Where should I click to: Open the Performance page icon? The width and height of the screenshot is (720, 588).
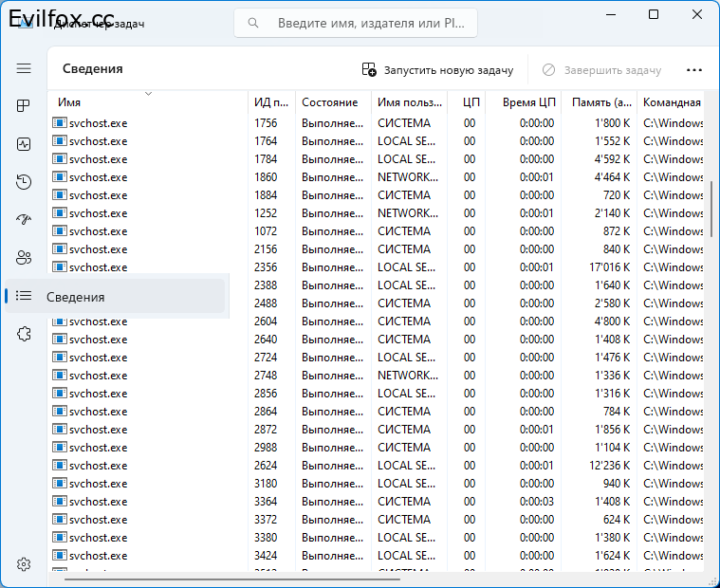click(24, 144)
